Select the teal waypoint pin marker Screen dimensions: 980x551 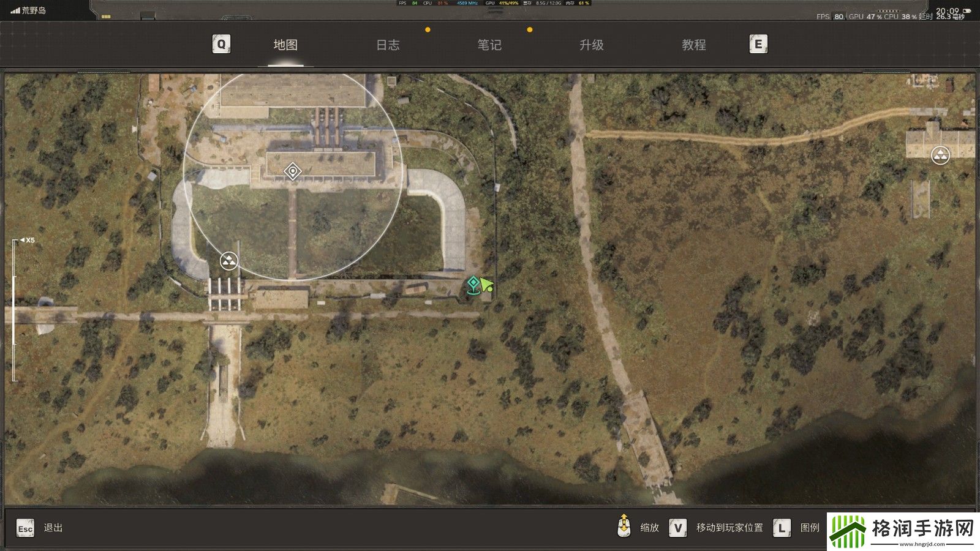473,285
